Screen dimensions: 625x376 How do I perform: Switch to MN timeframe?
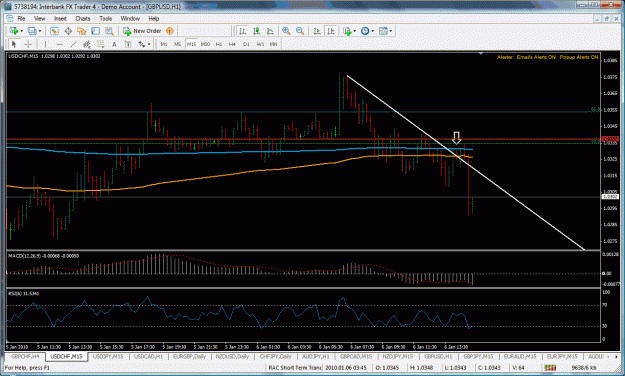click(273, 44)
